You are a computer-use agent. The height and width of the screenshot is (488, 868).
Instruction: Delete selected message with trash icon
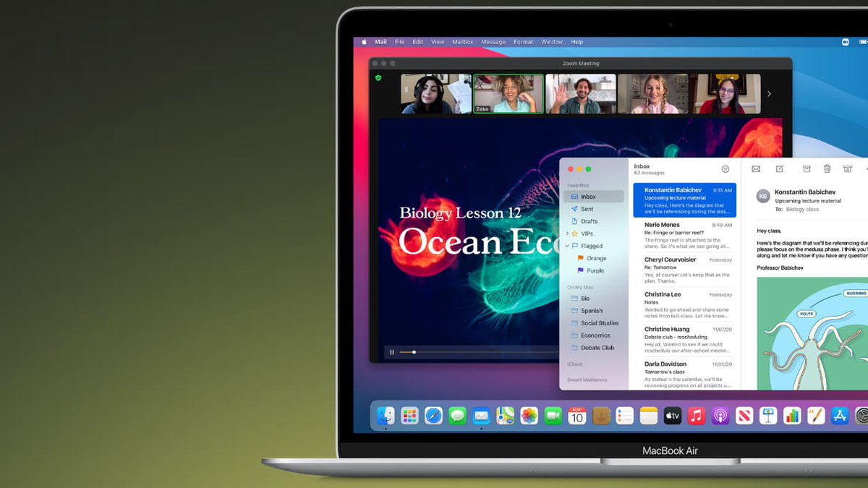[x=827, y=168]
